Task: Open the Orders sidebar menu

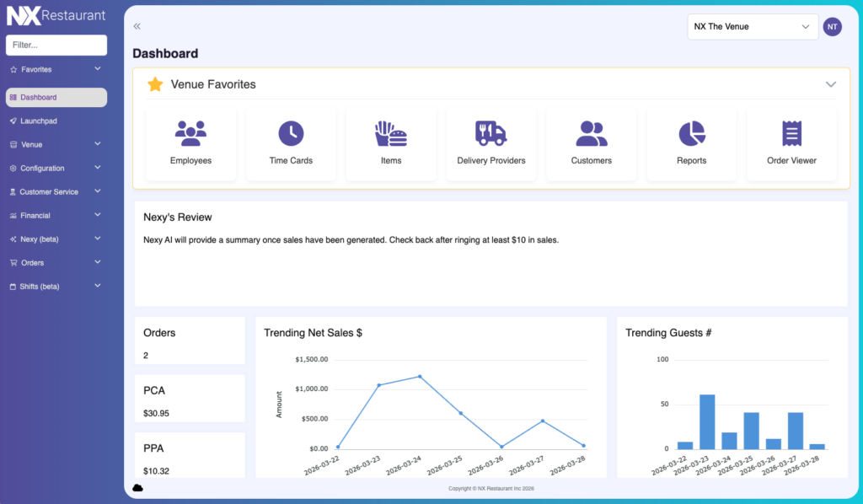Action: [x=56, y=262]
